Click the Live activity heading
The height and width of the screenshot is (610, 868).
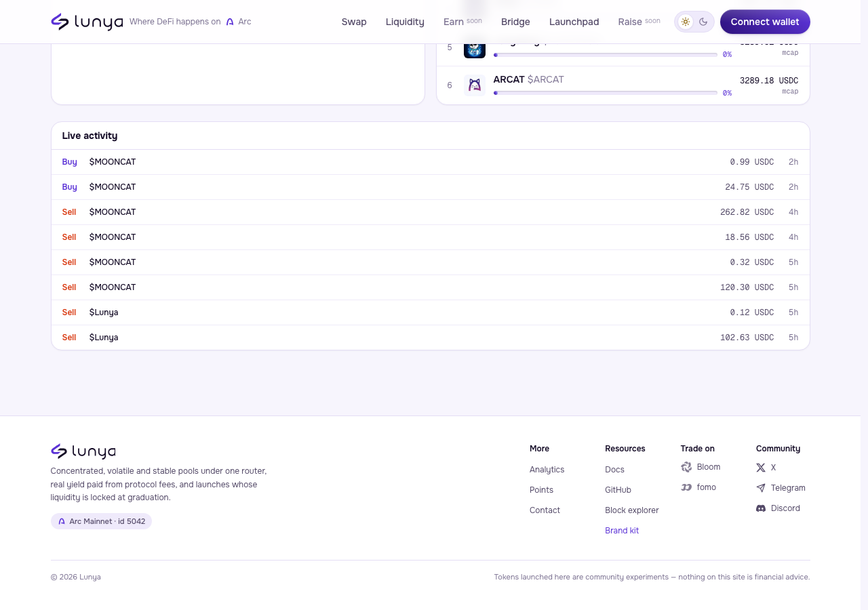click(x=90, y=136)
